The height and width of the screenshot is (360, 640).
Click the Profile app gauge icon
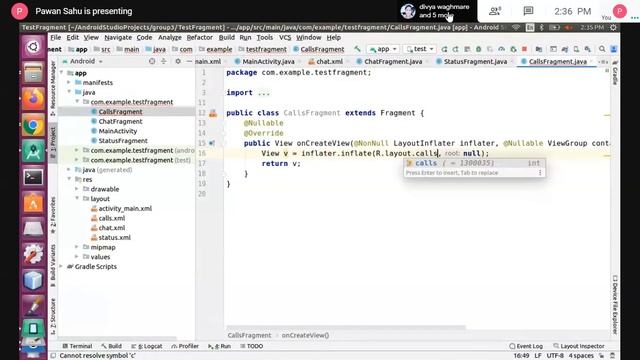(501, 49)
